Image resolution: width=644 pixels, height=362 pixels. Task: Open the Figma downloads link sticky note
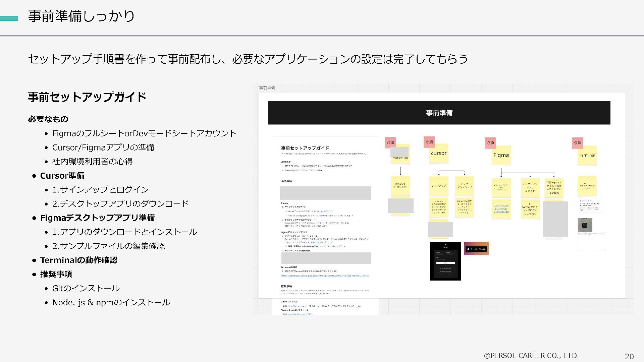coord(501,209)
